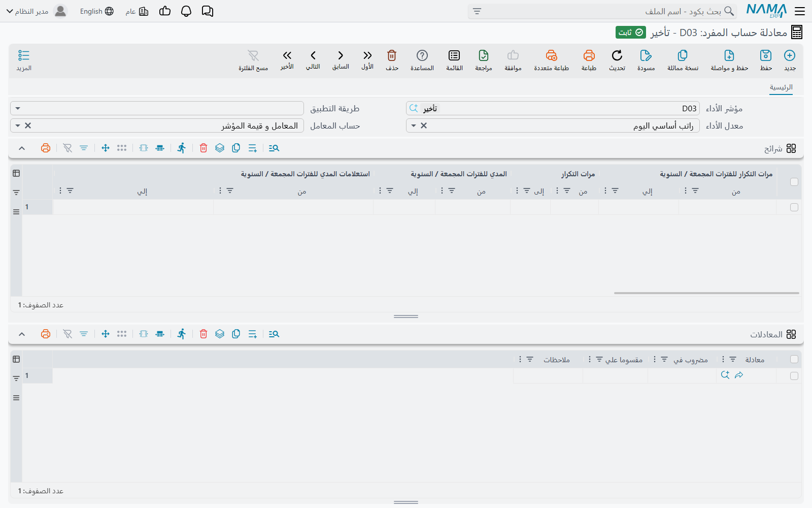Switch language to English
Screen dimensions: 812x508
97,11
